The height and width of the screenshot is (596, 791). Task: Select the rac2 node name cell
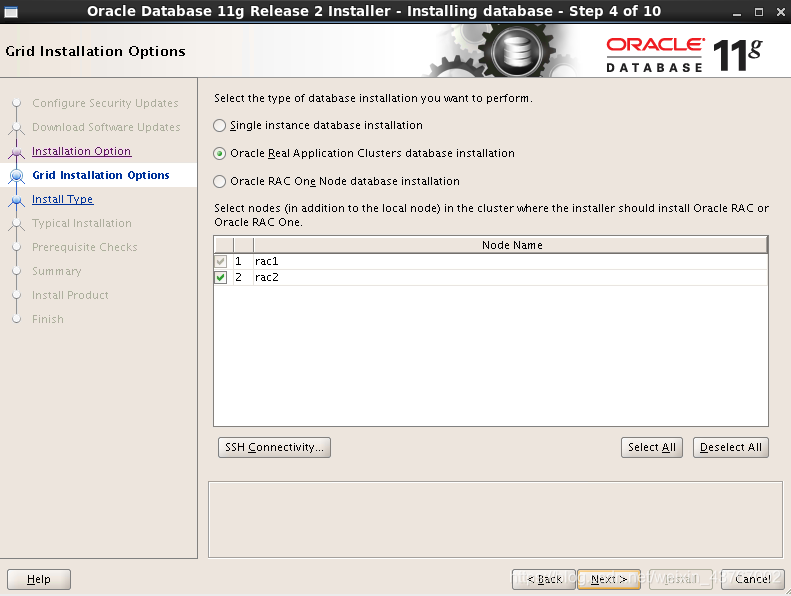pyautogui.click(x=511, y=278)
